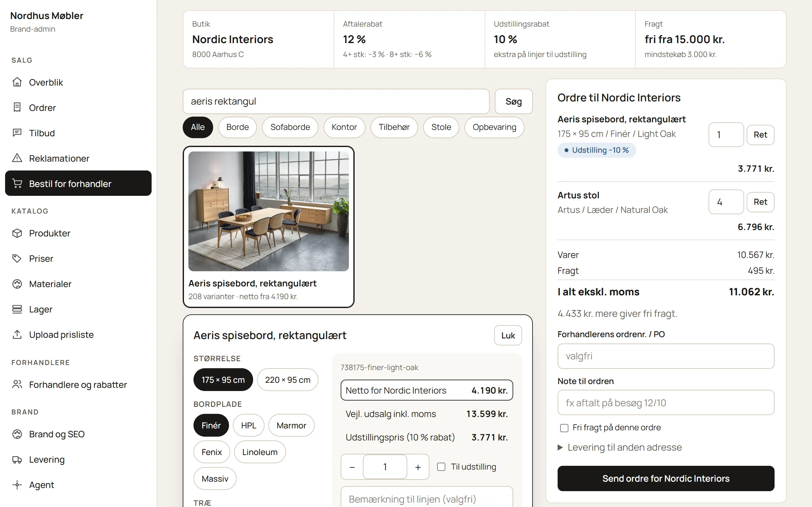The width and height of the screenshot is (812, 507).
Task: Filter products by the Borde category
Action: coord(237,127)
